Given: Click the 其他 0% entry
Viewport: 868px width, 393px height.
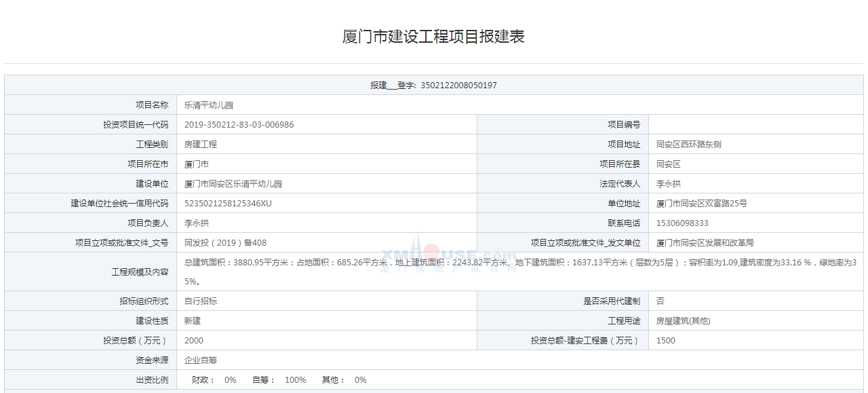Looking at the screenshot, I should click(x=344, y=380).
